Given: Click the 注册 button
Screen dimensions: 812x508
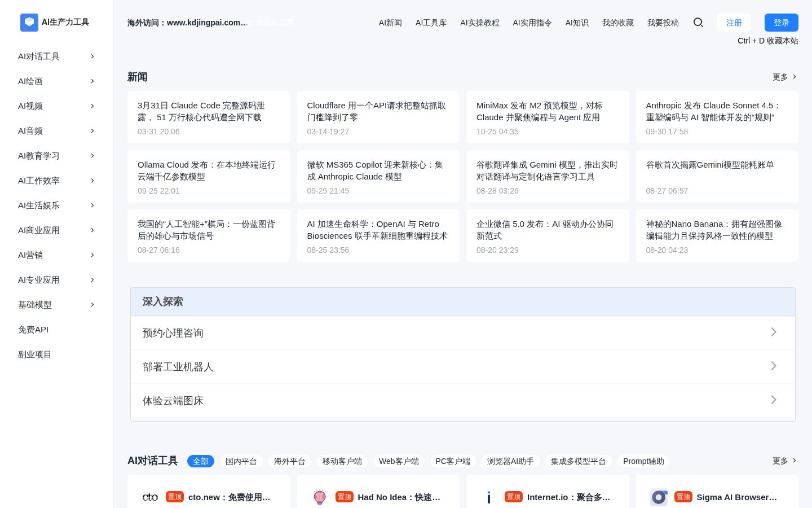Looking at the screenshot, I should [x=734, y=23].
